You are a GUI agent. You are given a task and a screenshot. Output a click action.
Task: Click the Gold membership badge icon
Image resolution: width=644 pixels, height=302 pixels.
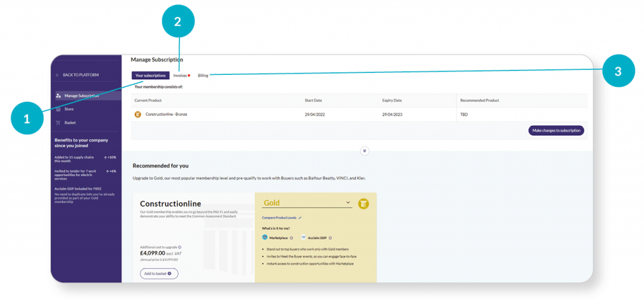[363, 203]
